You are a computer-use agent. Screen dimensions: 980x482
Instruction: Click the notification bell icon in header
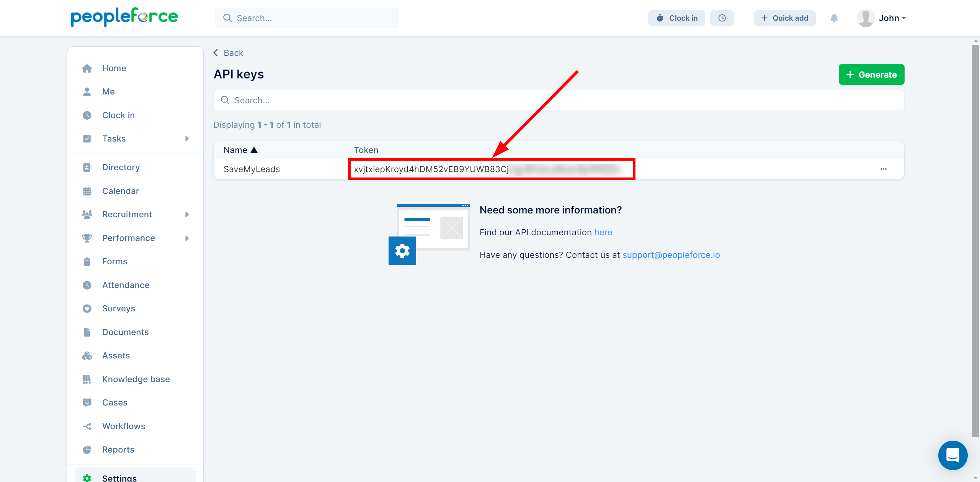(x=834, y=18)
